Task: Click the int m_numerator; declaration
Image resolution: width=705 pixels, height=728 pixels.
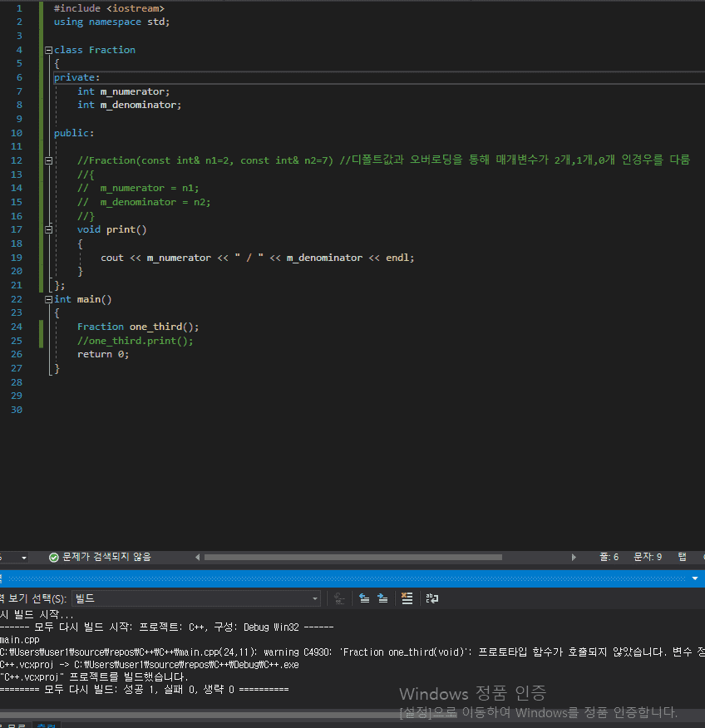Action: pos(124,91)
